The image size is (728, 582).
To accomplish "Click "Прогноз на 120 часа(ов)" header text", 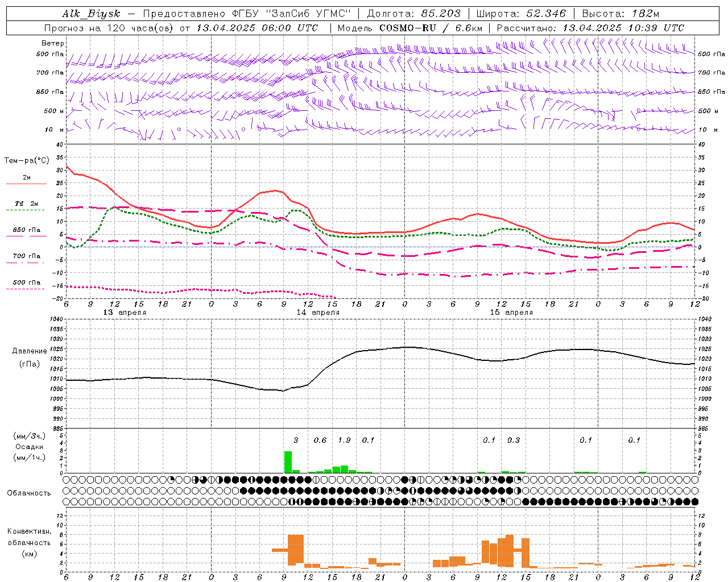I will pyautogui.click(x=109, y=28).
